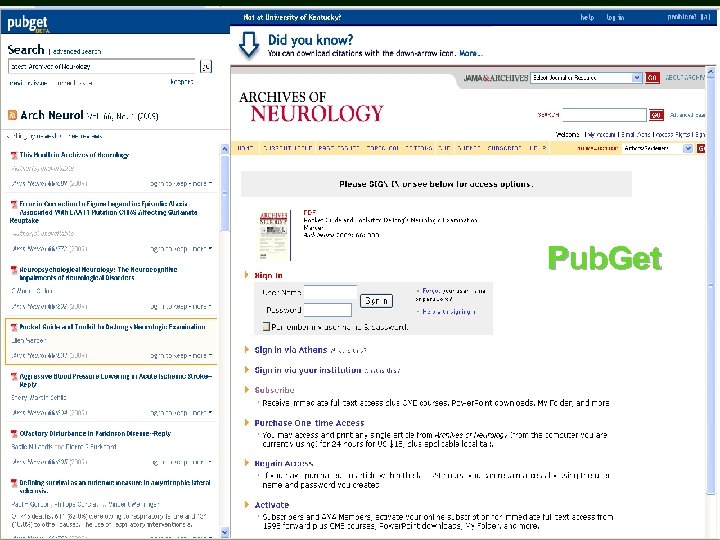This screenshot has height=540, width=720.
Task: Open CURRENT ISSUE in the yellow navigation bar
Action: click(x=288, y=148)
